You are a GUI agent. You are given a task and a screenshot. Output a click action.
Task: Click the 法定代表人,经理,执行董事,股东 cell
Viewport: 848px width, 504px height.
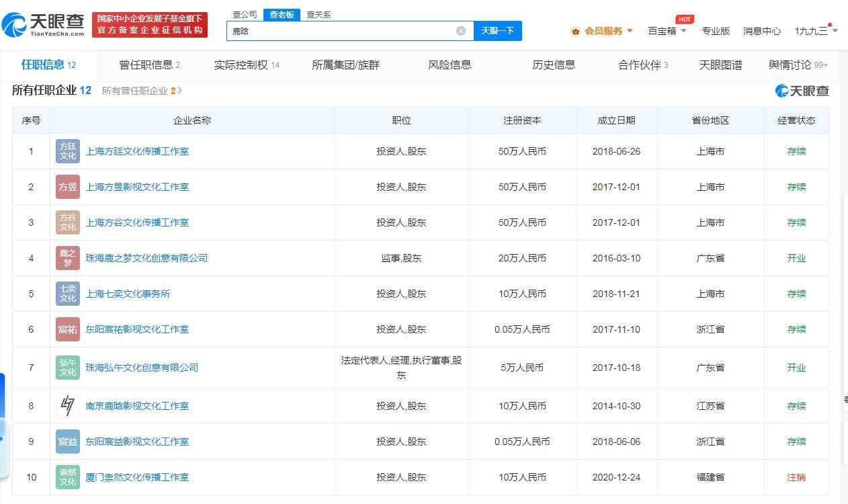coord(401,368)
